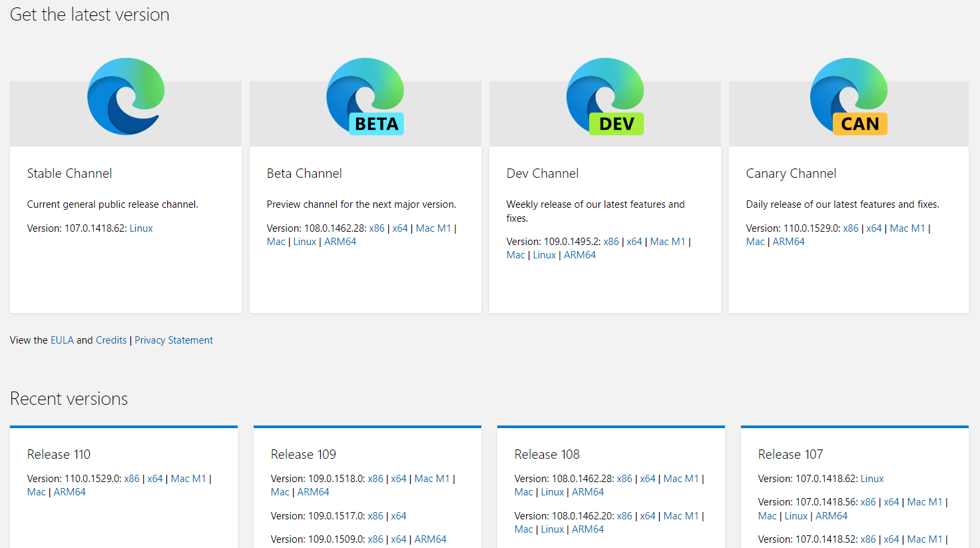The width and height of the screenshot is (980, 548).
Task: Open Mac link for version 109.0.1518.0
Action: click(x=280, y=492)
